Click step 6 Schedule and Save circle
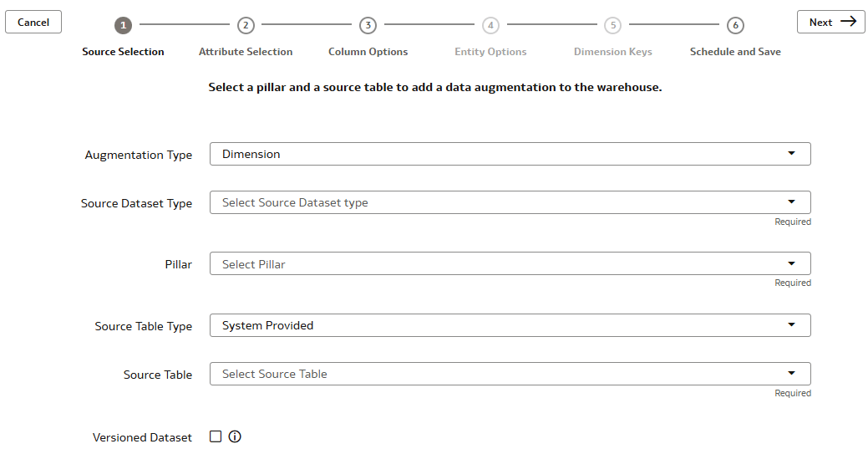 point(735,25)
